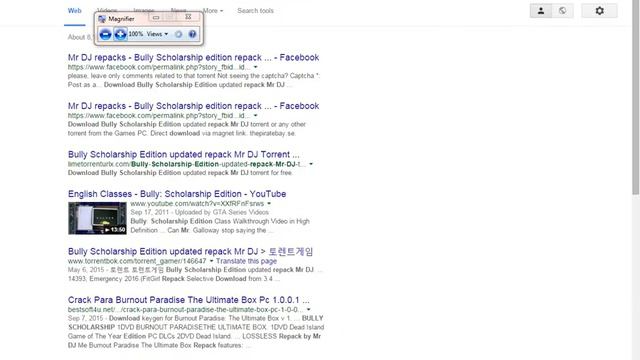
Task: Click 'Sep 17, 2011 - Uploaded by GTA Series Videos'
Action: [200, 212]
